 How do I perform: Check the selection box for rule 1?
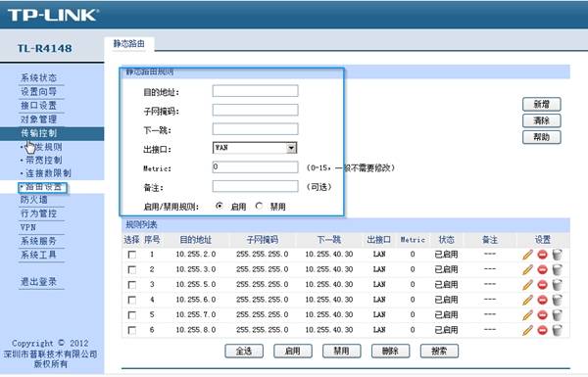[132, 255]
